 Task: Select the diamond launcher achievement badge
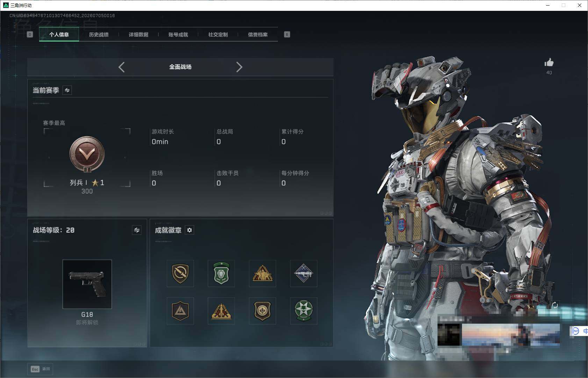click(304, 273)
